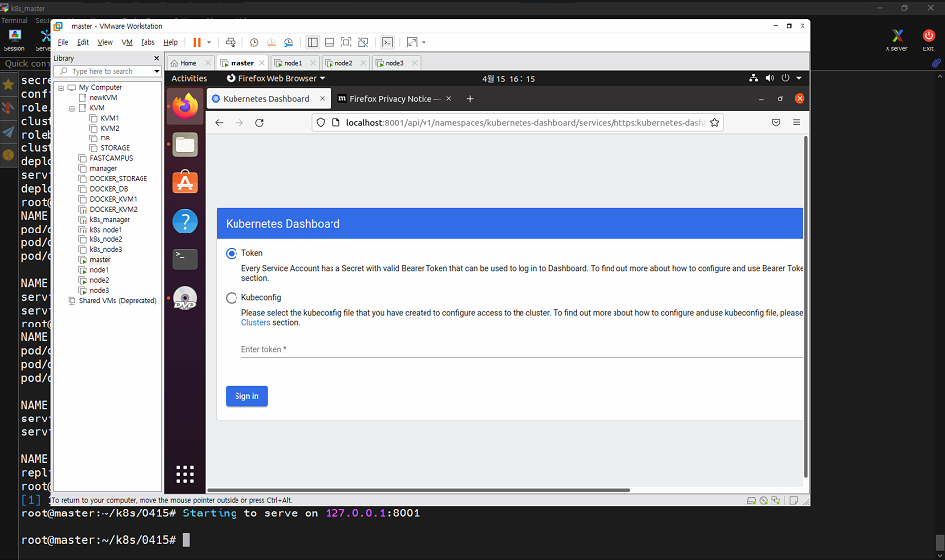Open the console view icon in toolbar
Screen dimensions: 945x560
[388, 43]
